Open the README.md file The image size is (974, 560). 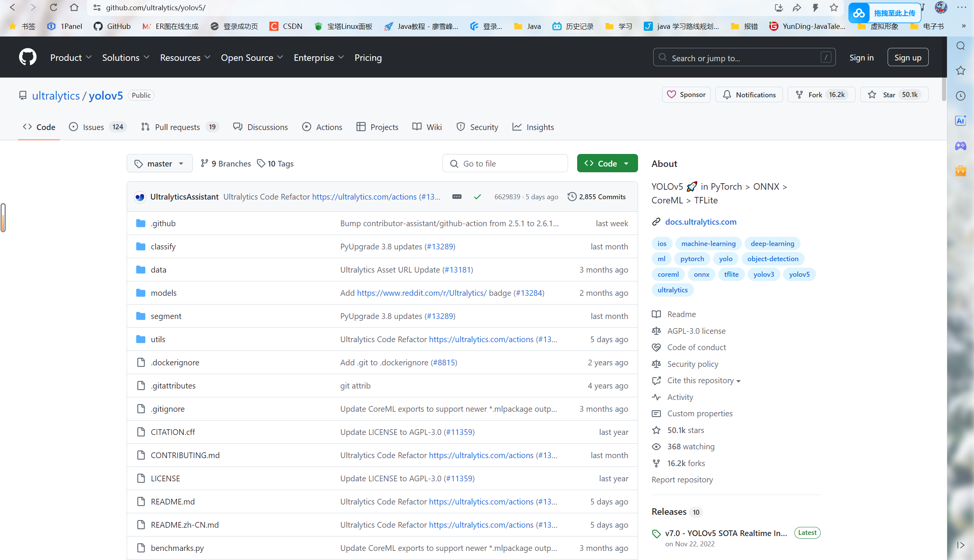[x=172, y=501]
